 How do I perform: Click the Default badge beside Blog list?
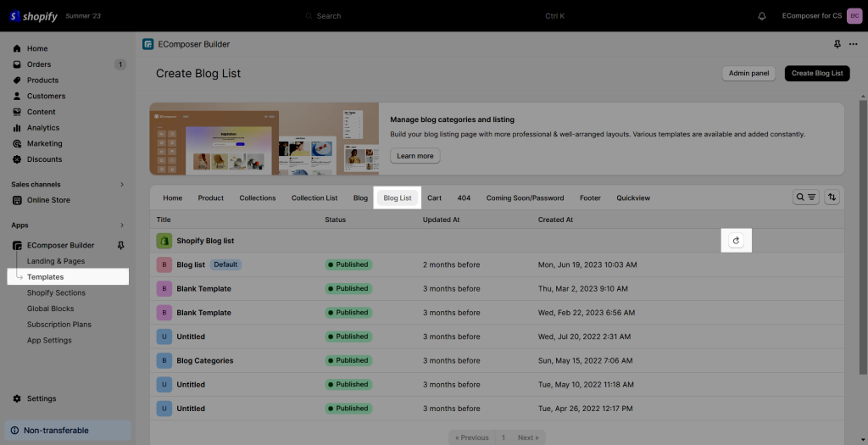(225, 264)
